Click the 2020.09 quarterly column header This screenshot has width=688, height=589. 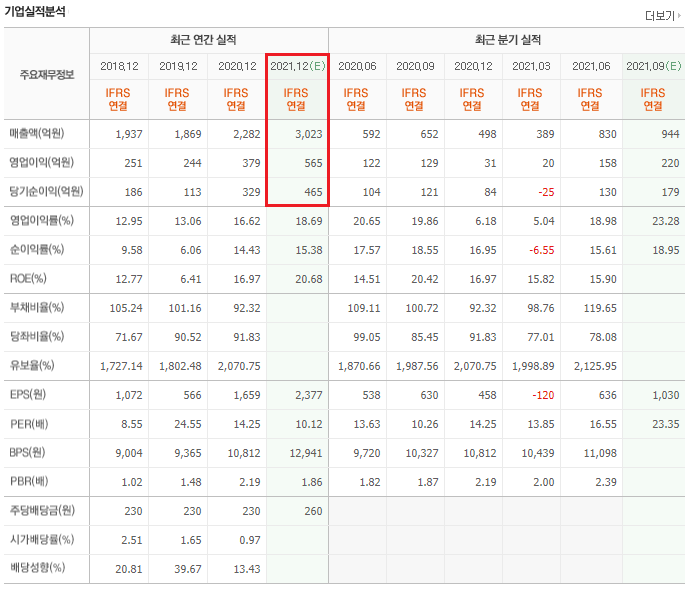tap(415, 66)
